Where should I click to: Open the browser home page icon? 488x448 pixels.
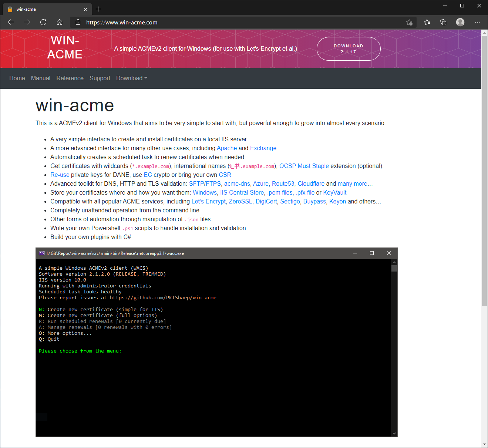[x=60, y=22]
